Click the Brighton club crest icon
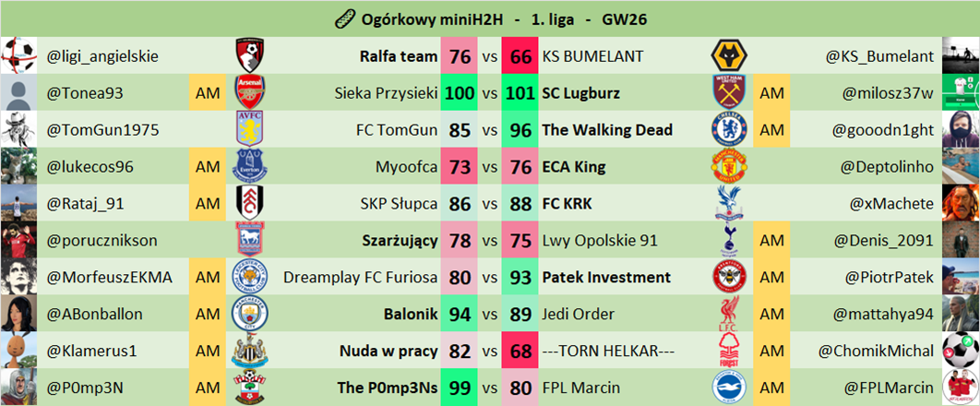The height and width of the screenshot is (406, 980). [x=728, y=388]
